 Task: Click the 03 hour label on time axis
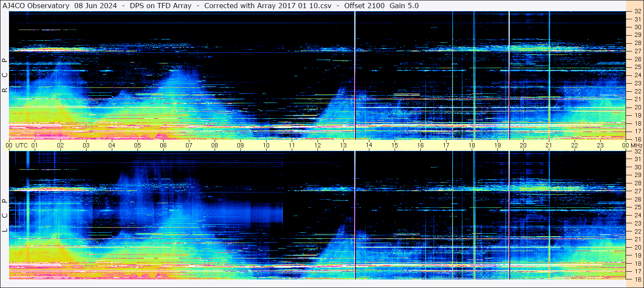86,145
